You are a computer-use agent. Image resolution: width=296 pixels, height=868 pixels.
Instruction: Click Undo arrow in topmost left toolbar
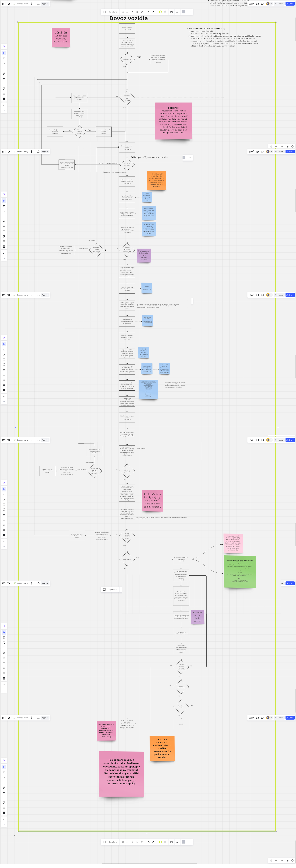coord(4,105)
